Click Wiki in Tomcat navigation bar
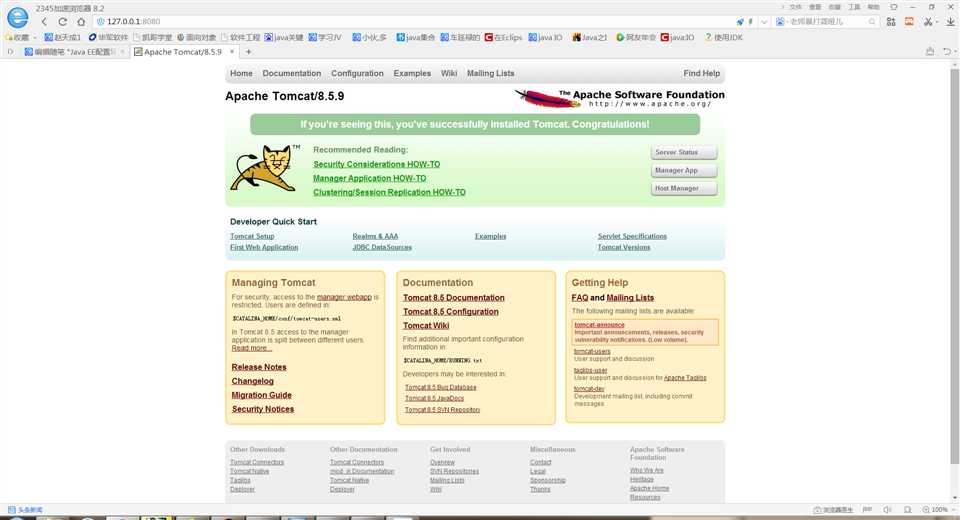Image resolution: width=960 pixels, height=520 pixels. (x=449, y=73)
